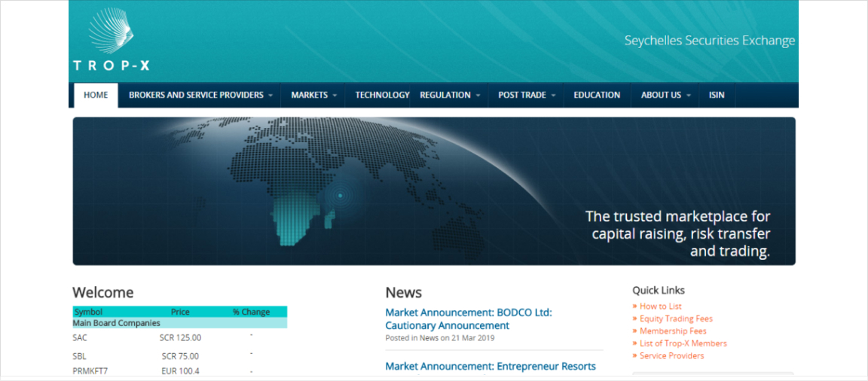Click the world map banner image
This screenshot has height=381, width=868.
434,190
